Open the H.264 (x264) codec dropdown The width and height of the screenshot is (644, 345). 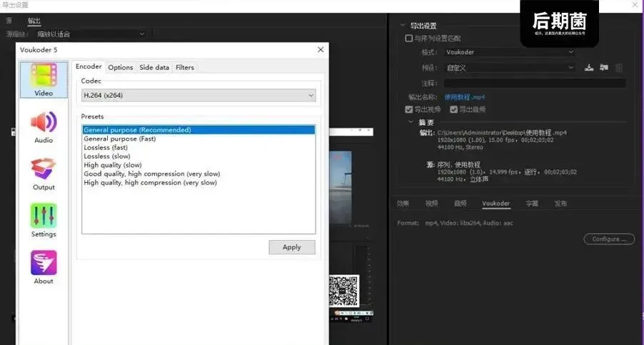point(198,95)
